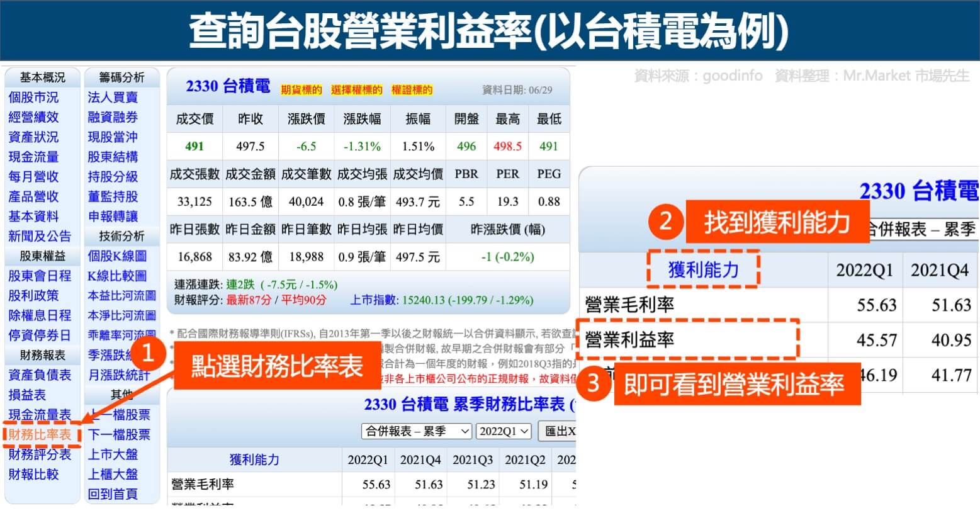Click 營業利益率 in the enlarged panel

tap(629, 340)
